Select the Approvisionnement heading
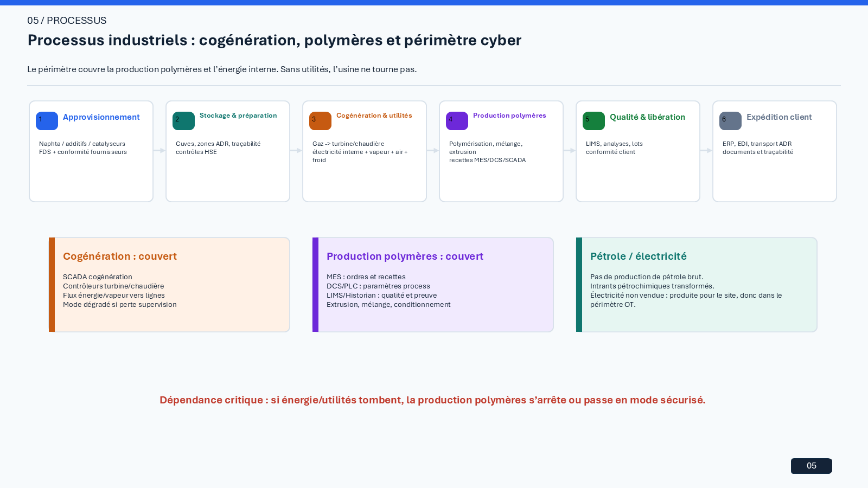This screenshot has height=488, width=868. (x=101, y=117)
